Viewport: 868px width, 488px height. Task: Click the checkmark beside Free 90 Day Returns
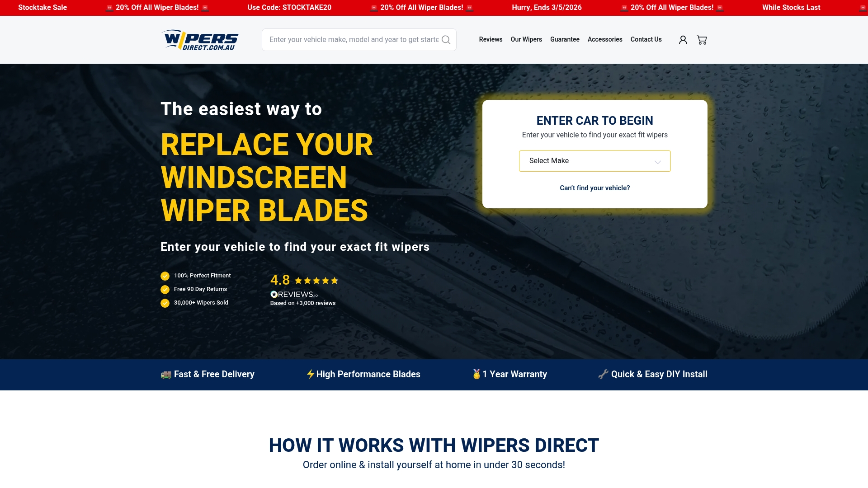tap(165, 289)
